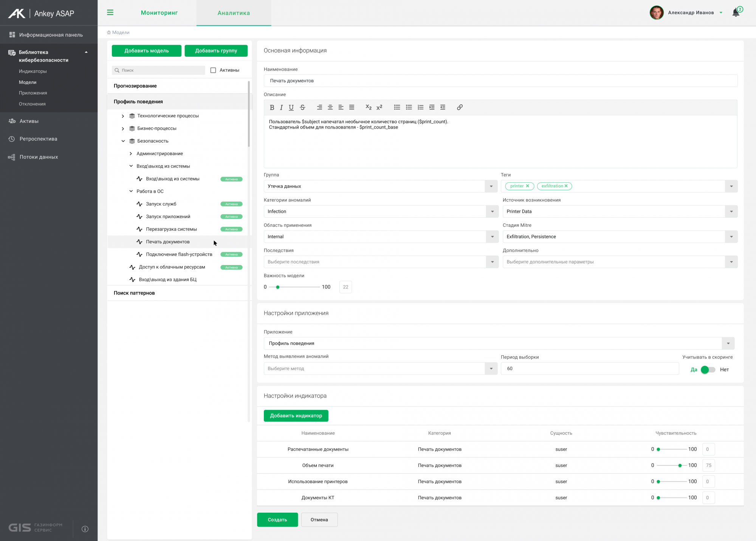
Task: Toggle the Учитывать в скоринге switch
Action: (708, 370)
